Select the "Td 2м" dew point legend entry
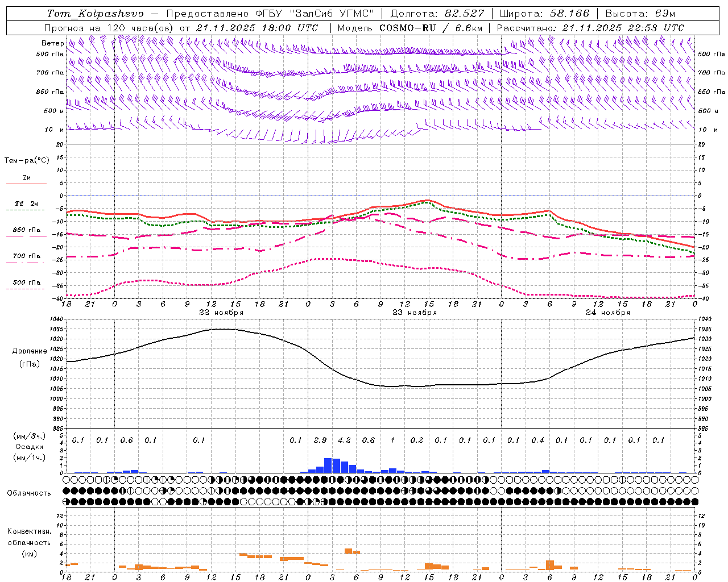 click(26, 203)
